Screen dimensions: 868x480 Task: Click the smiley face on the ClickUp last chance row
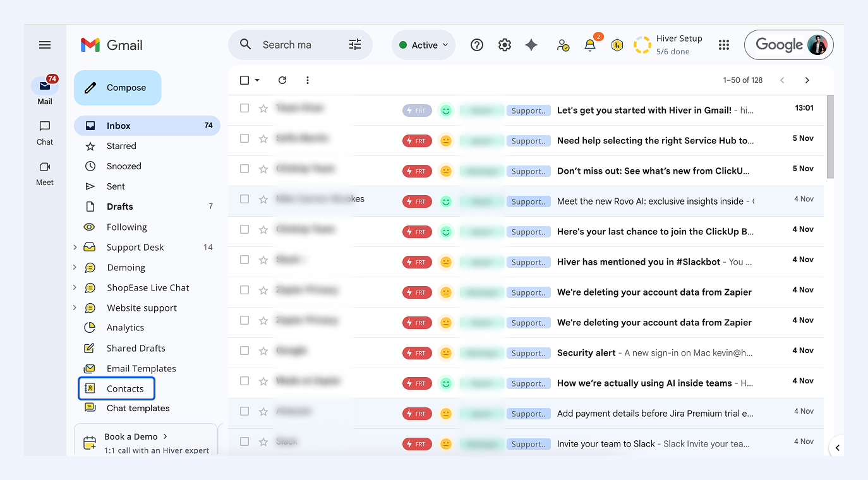pos(446,232)
